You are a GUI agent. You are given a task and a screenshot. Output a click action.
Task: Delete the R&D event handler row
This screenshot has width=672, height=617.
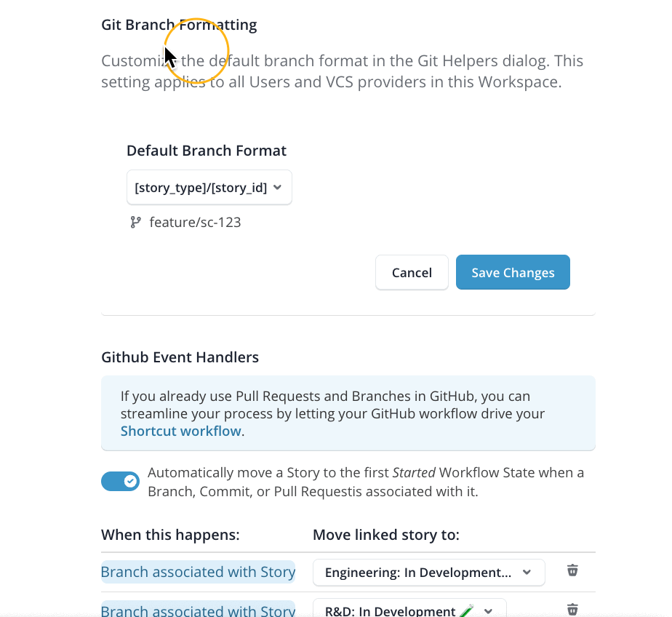click(x=572, y=609)
